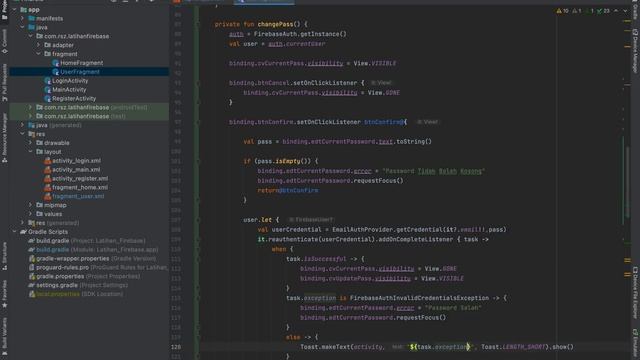Viewport: 640px width, 360px height.
Task: Go to previous highlighted error arrow
Action: (x=616, y=11)
